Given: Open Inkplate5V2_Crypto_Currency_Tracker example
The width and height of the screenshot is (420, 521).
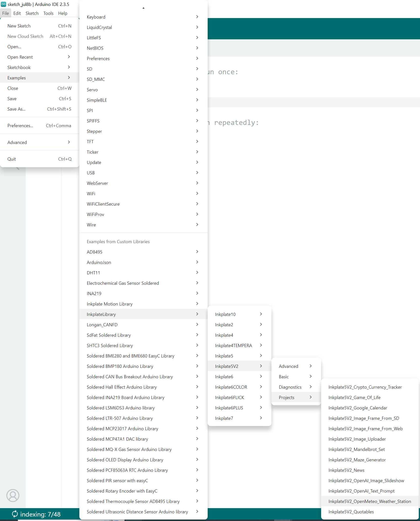Looking at the screenshot, I should tap(365, 387).
